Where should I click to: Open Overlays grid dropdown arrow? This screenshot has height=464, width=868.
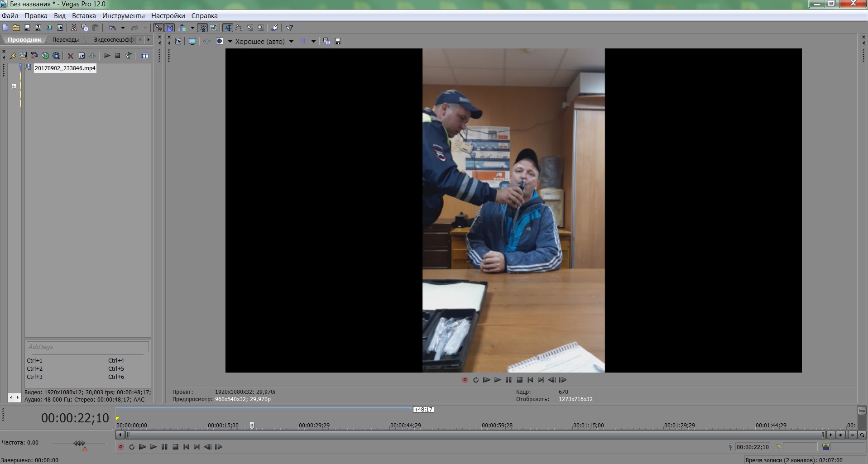point(313,41)
